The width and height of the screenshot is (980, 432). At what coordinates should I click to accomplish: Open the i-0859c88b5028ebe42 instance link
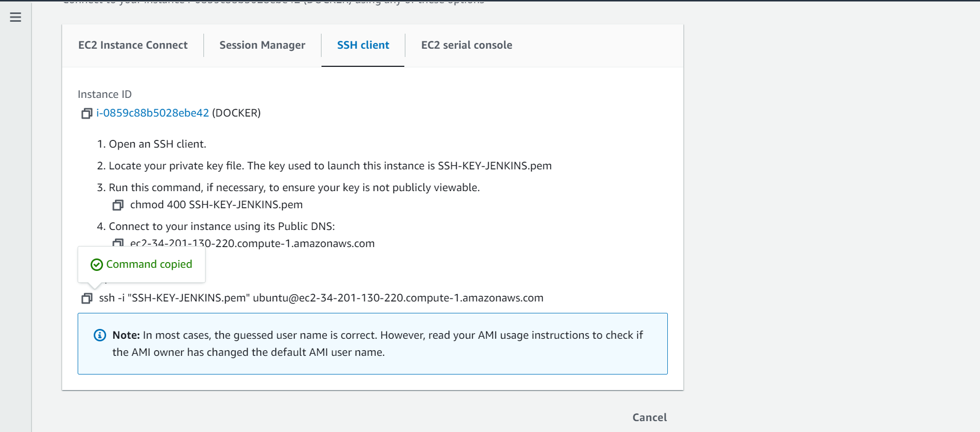tap(153, 113)
